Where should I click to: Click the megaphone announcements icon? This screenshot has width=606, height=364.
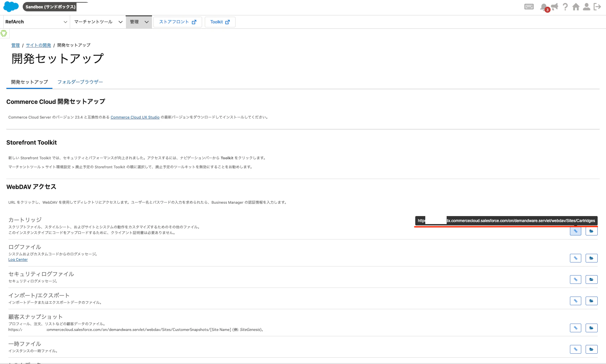pyautogui.click(x=555, y=7)
